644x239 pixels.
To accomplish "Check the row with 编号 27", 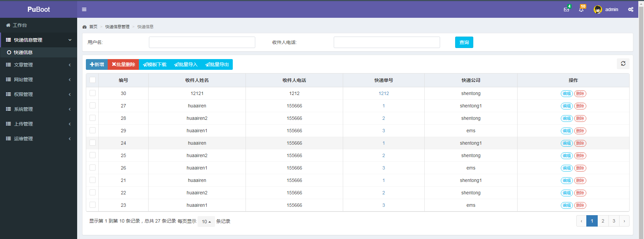I will click(93, 105).
